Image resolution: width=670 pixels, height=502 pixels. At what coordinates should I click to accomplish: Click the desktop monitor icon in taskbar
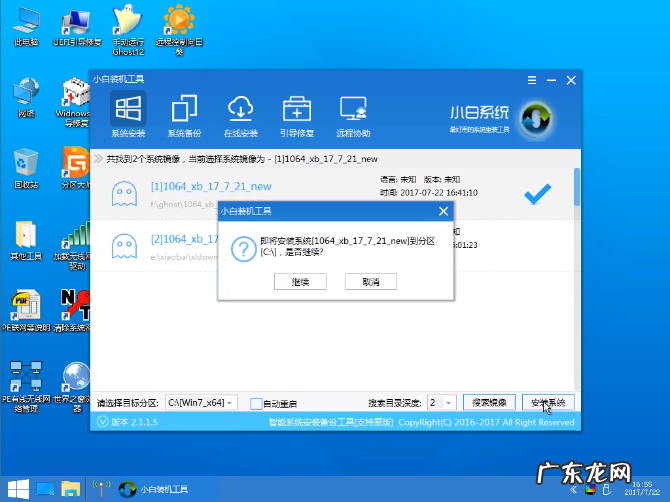tap(45, 489)
